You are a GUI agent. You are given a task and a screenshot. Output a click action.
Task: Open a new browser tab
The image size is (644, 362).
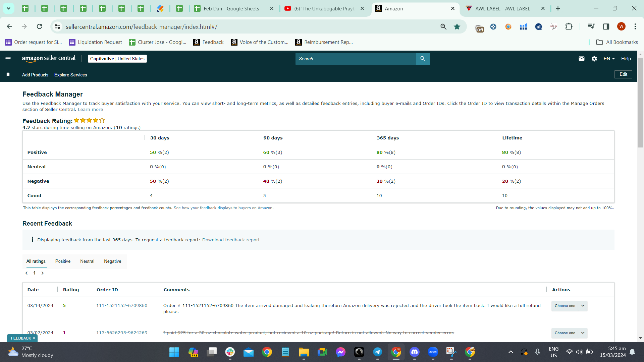coord(558,8)
